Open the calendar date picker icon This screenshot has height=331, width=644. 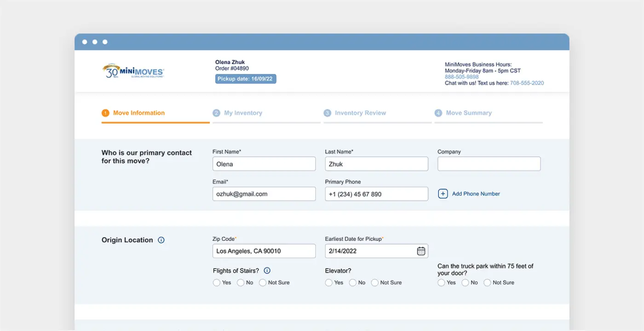(x=421, y=251)
